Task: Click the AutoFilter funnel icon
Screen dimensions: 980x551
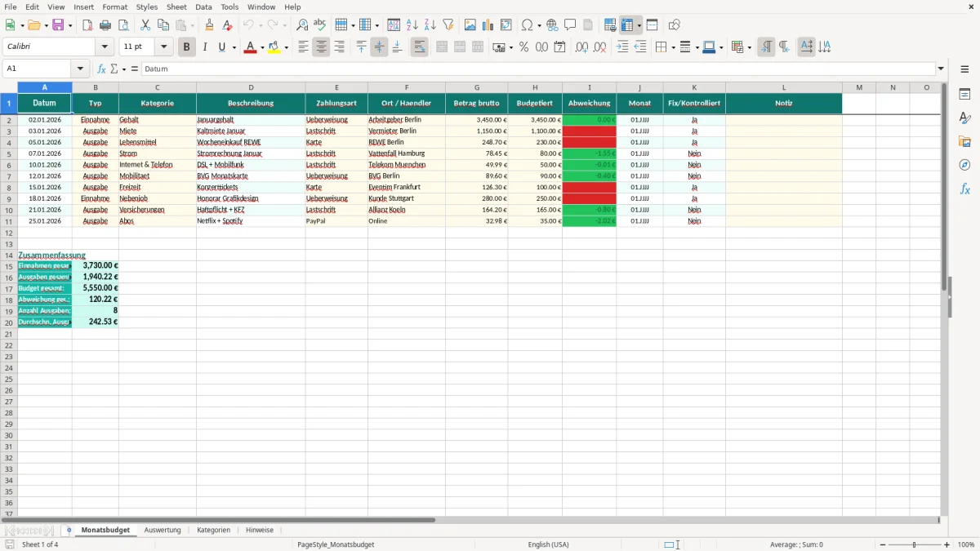Action: click(x=448, y=25)
